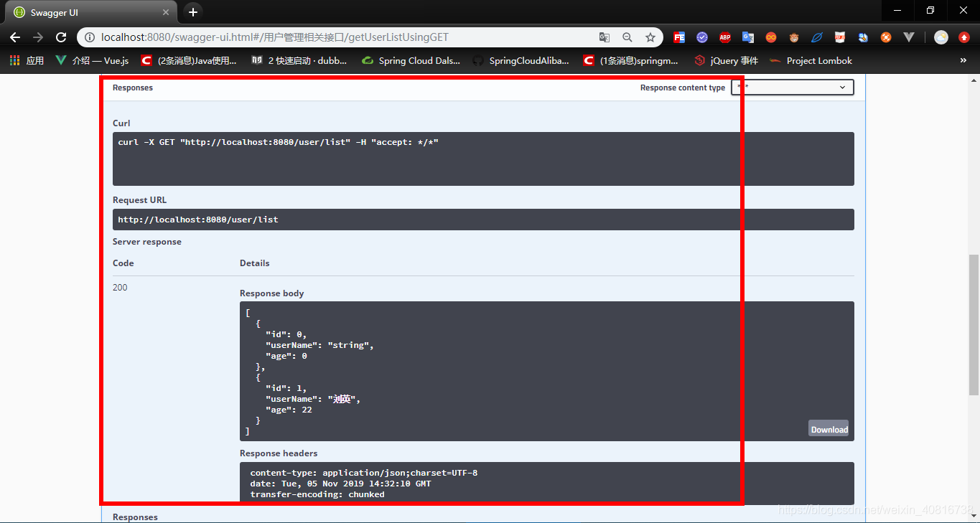Click the transfer-encoding: chunked header line
This screenshot has width=980, height=523.
coord(317,494)
